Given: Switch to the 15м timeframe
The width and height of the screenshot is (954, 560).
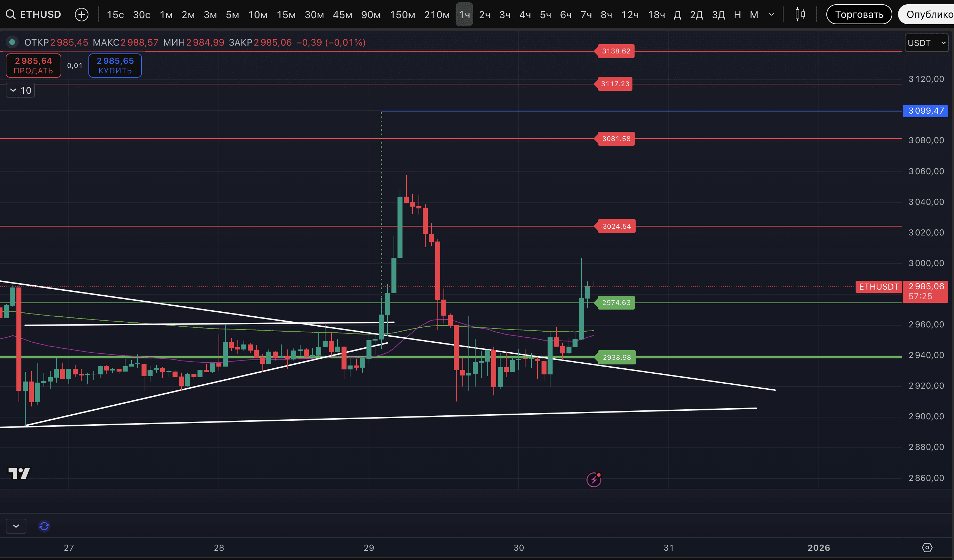Looking at the screenshot, I should [x=286, y=15].
